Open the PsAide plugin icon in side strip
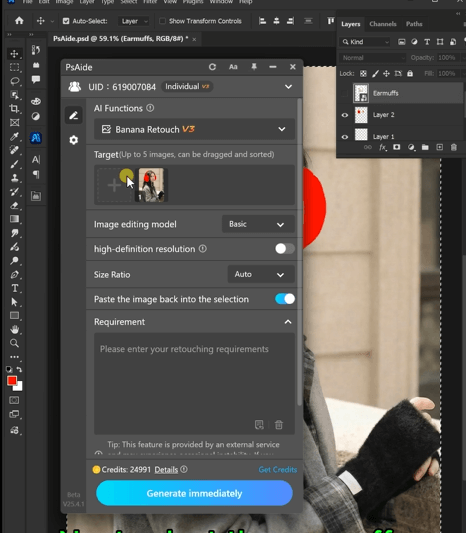This screenshot has height=533, width=466. pos(36,138)
